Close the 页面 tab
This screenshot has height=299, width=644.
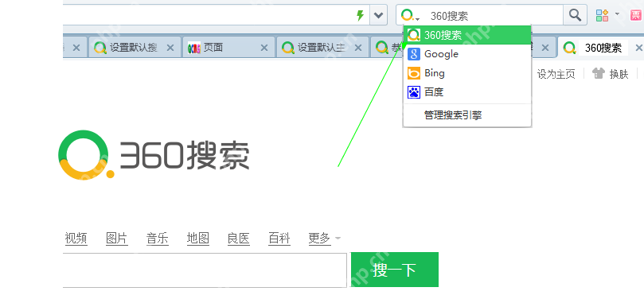click(264, 48)
